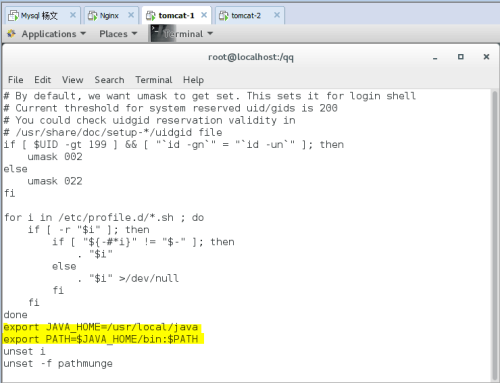The image size is (500, 383).
Task: Click the tomcat-2 tab VM icon
Action: pyautogui.click(x=223, y=15)
